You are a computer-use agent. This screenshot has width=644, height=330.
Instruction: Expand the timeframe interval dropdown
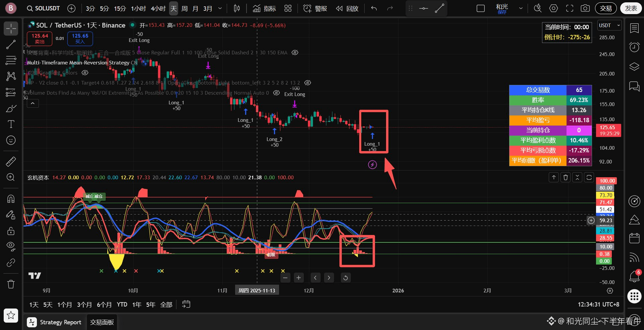tap(220, 8)
